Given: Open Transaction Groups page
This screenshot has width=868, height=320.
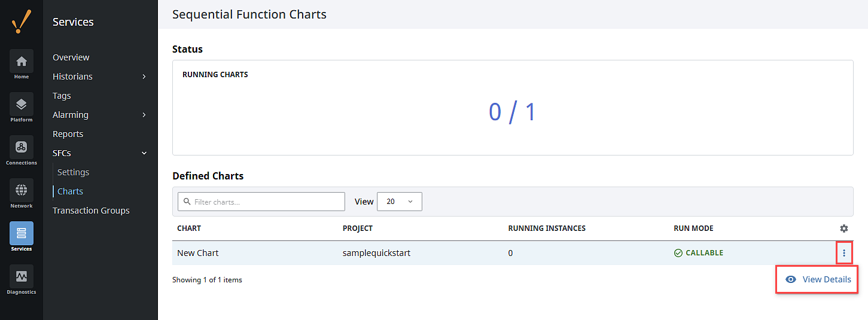Looking at the screenshot, I should (91, 211).
